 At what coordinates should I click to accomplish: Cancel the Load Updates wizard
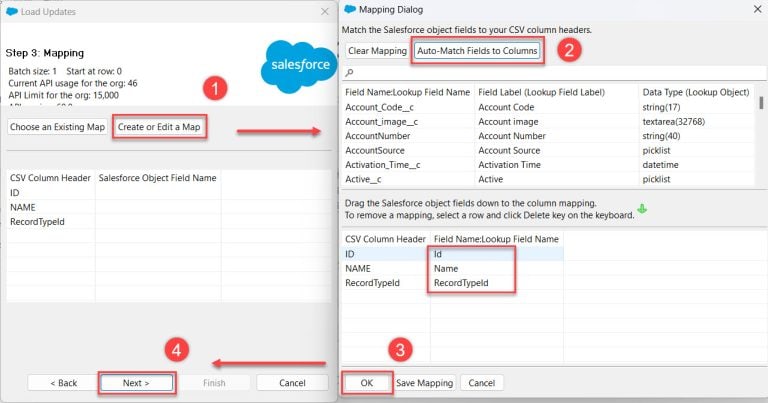pyautogui.click(x=292, y=383)
